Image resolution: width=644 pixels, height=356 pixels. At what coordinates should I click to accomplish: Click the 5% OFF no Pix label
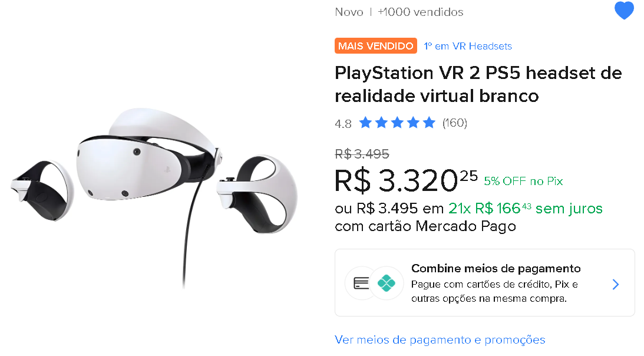tap(523, 182)
